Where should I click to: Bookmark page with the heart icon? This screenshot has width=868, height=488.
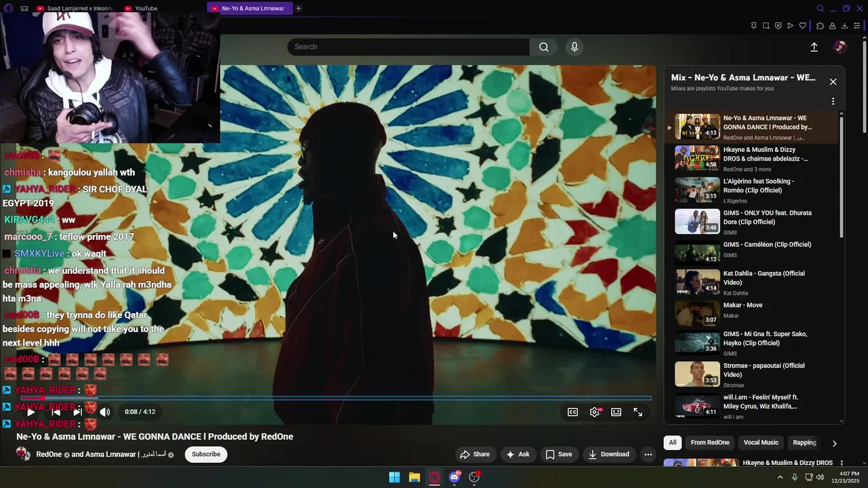803,26
